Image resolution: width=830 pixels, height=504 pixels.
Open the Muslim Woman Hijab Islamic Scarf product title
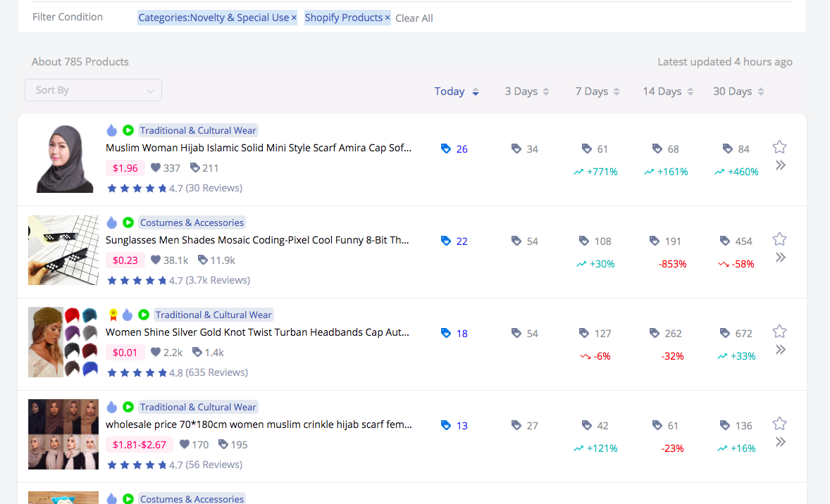pyautogui.click(x=258, y=148)
